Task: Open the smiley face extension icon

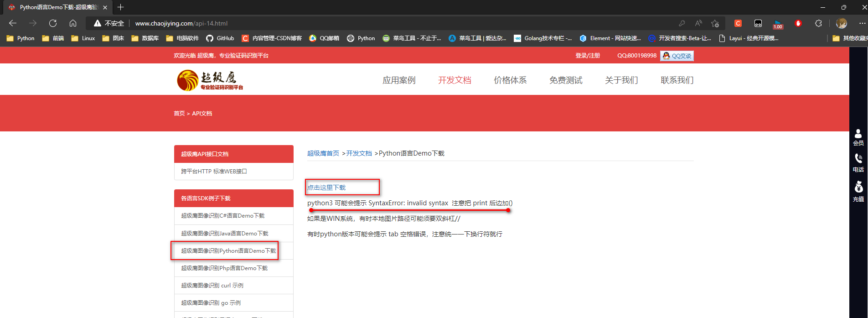Action: (x=758, y=23)
